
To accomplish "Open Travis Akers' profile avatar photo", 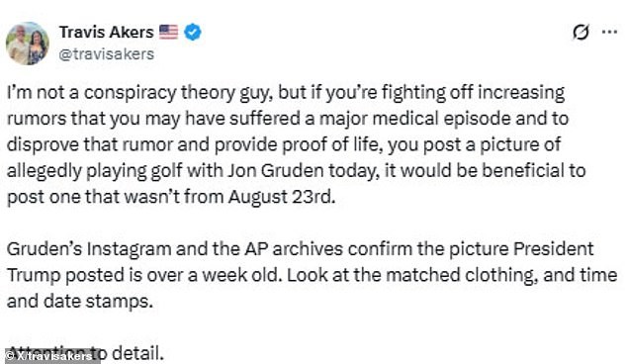I will click(x=27, y=44).
